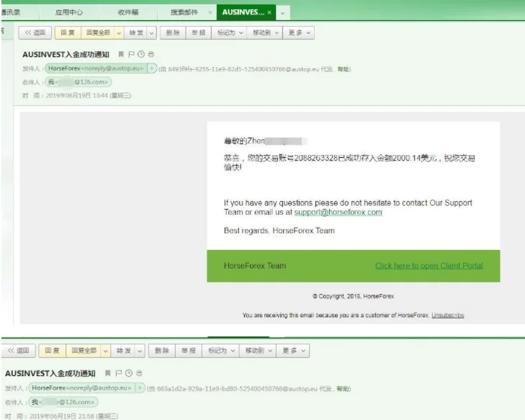The image size is (525, 420).
Task: Click the print icon beside the upper email subject
Action: [x=151, y=54]
